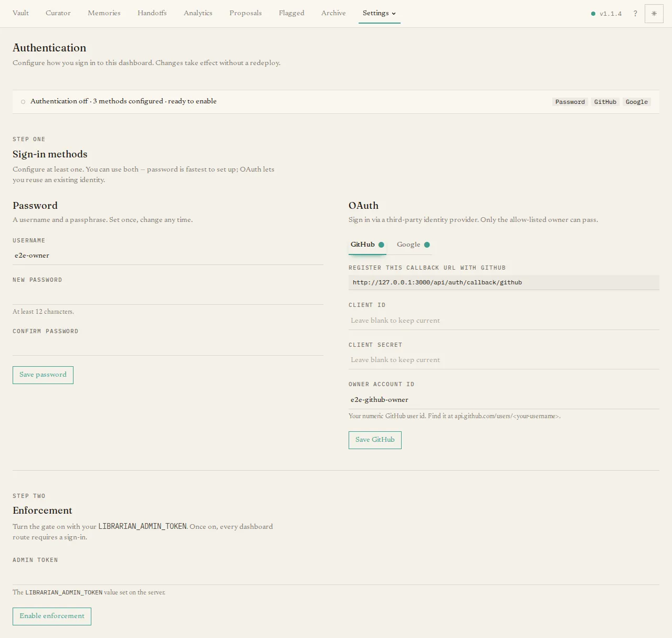Click the Google tab's green status dot
This screenshot has height=638, width=672.
click(x=427, y=244)
